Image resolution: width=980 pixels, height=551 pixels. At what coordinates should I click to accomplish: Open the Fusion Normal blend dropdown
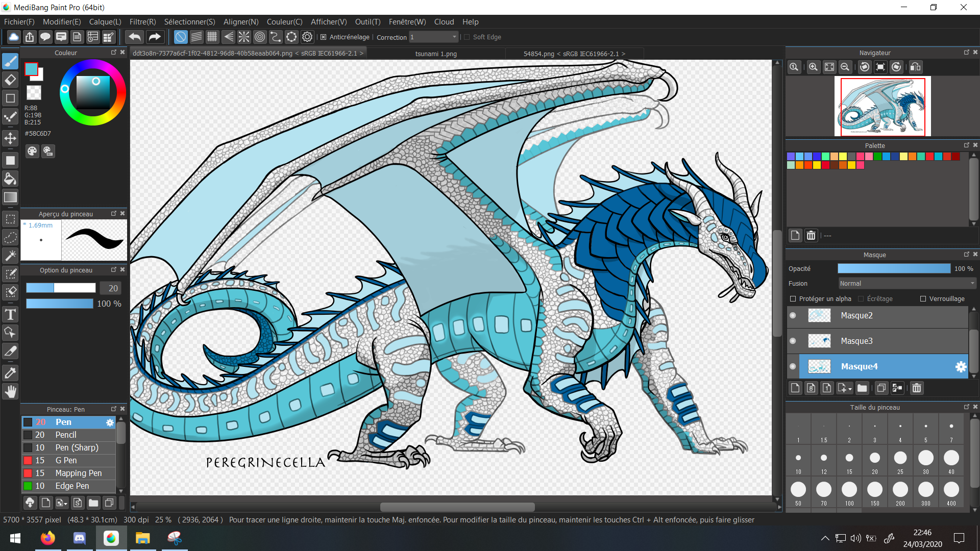tap(907, 284)
